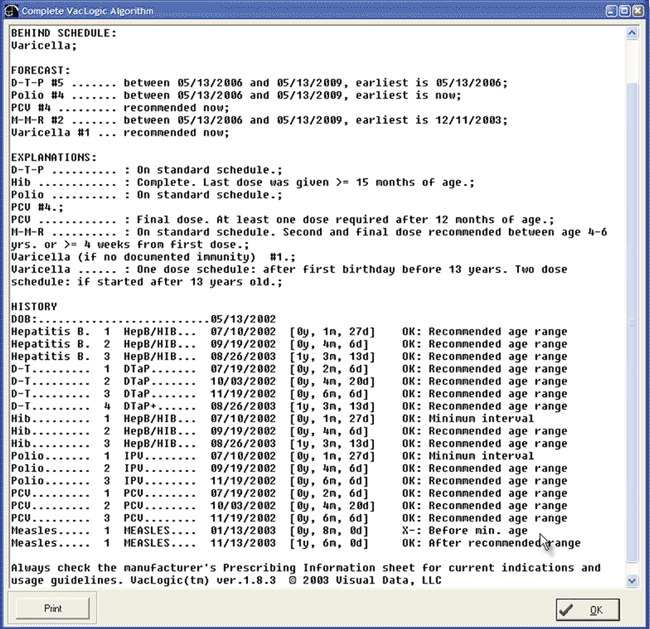Click the VacLogic window title bar icon
The width and height of the screenshot is (650, 629).
[11, 10]
